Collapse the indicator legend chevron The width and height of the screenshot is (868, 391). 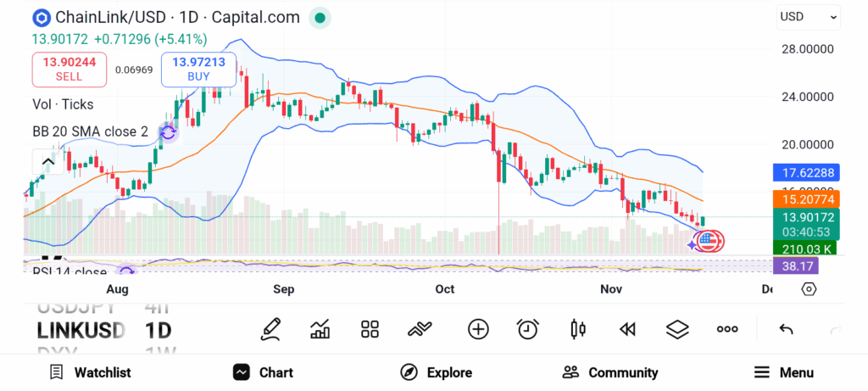[x=47, y=161]
